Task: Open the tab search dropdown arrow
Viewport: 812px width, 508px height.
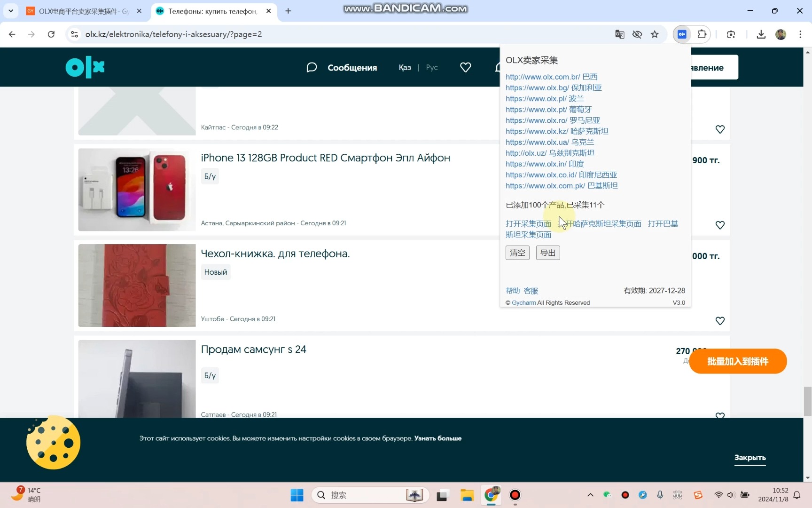Action: [x=11, y=11]
